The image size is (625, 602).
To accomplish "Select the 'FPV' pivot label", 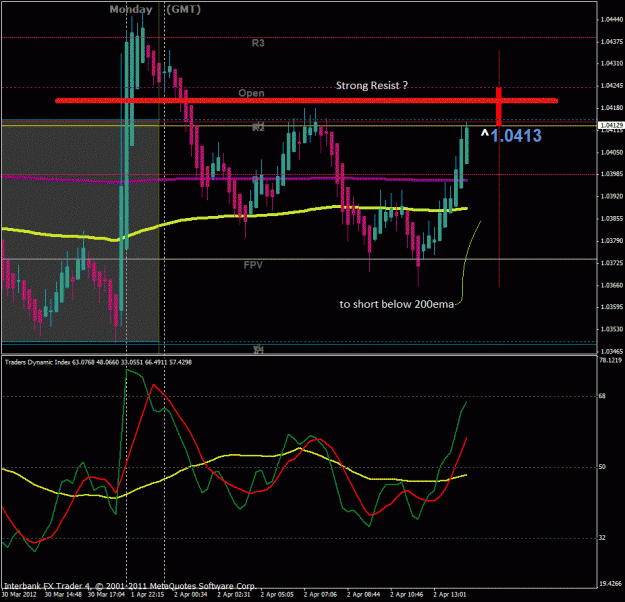I will 253,265.
